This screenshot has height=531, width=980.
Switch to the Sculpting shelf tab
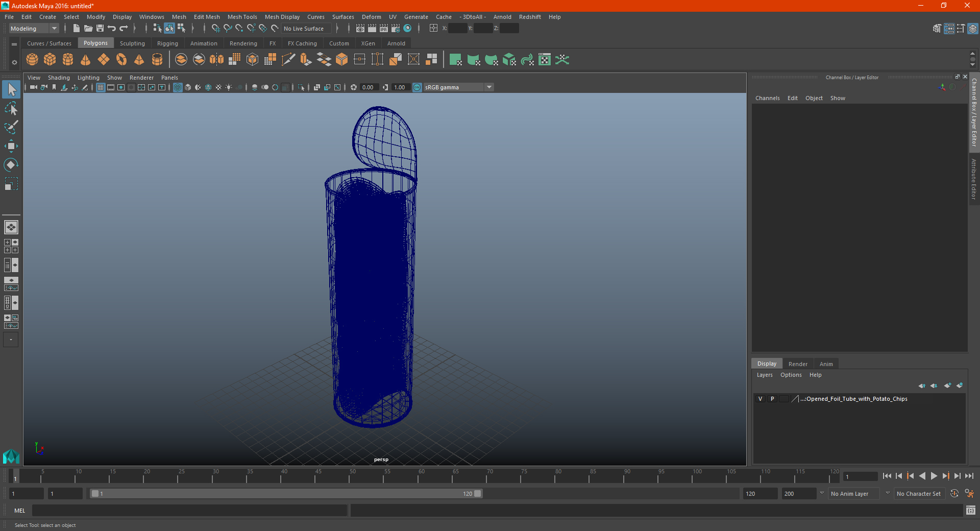pyautogui.click(x=132, y=43)
